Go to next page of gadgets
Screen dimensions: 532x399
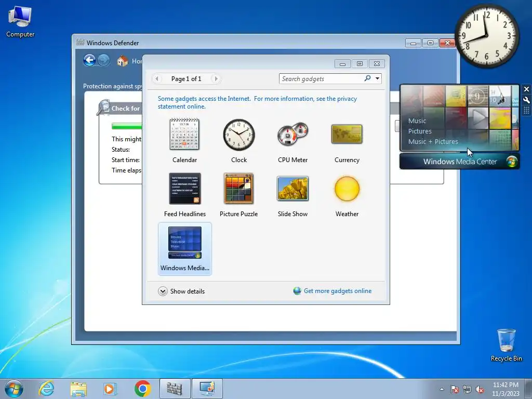(216, 79)
